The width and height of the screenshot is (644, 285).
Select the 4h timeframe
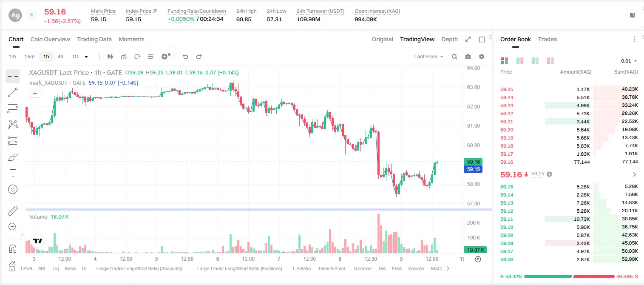61,57
